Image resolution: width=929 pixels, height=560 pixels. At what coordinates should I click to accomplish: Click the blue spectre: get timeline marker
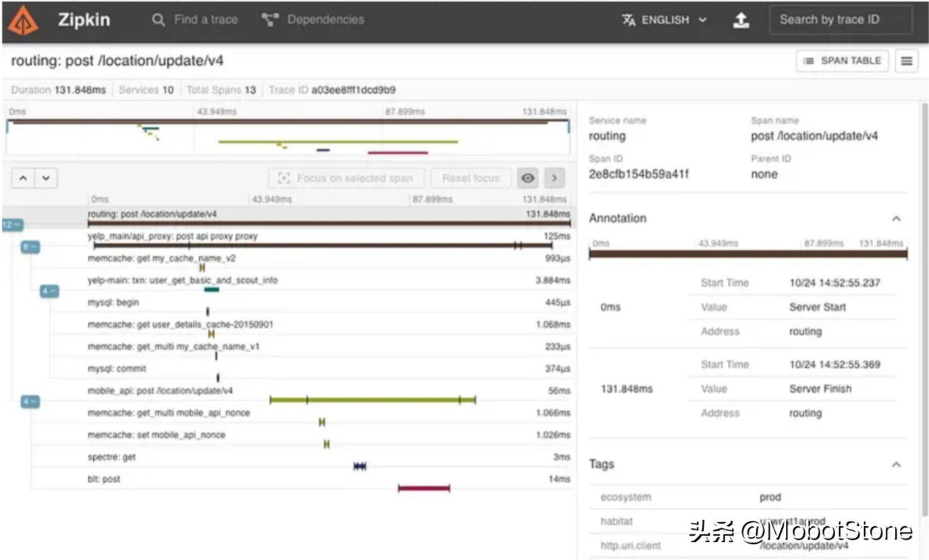click(x=360, y=466)
